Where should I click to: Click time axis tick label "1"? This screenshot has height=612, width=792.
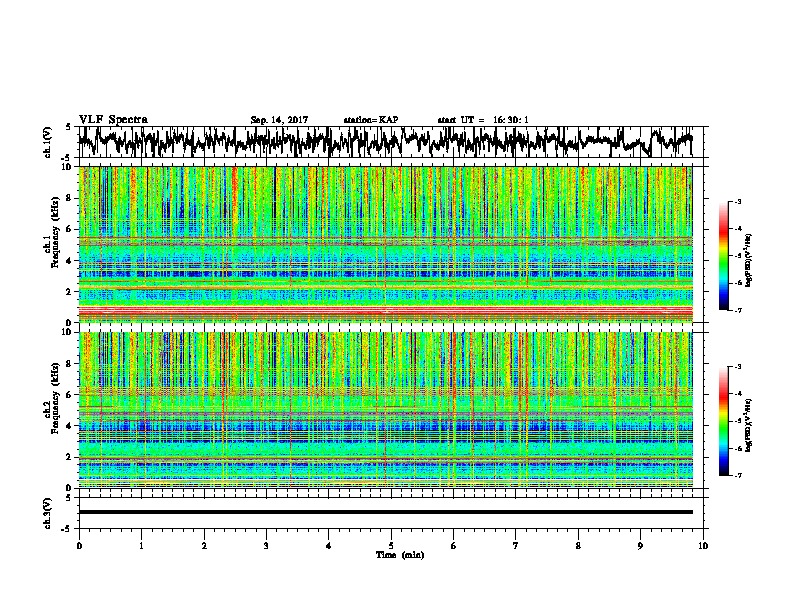(x=141, y=545)
